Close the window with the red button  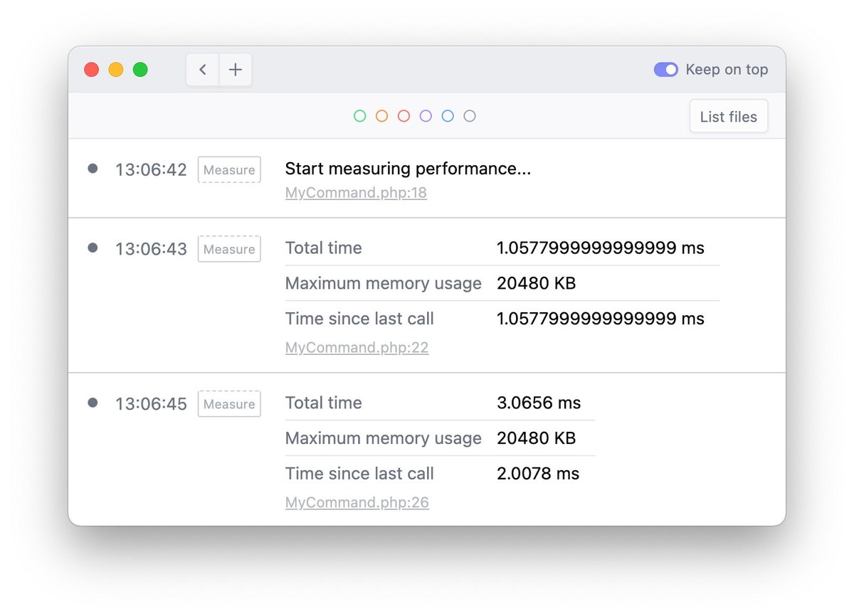click(92, 70)
